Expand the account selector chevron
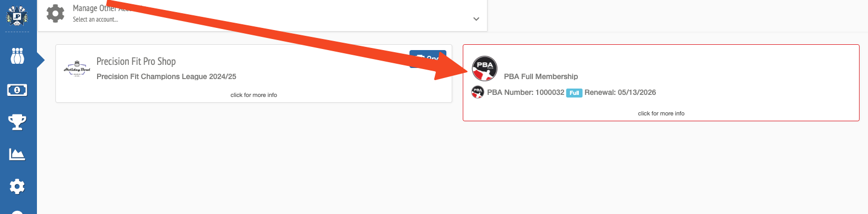The width and height of the screenshot is (868, 214). tap(476, 19)
